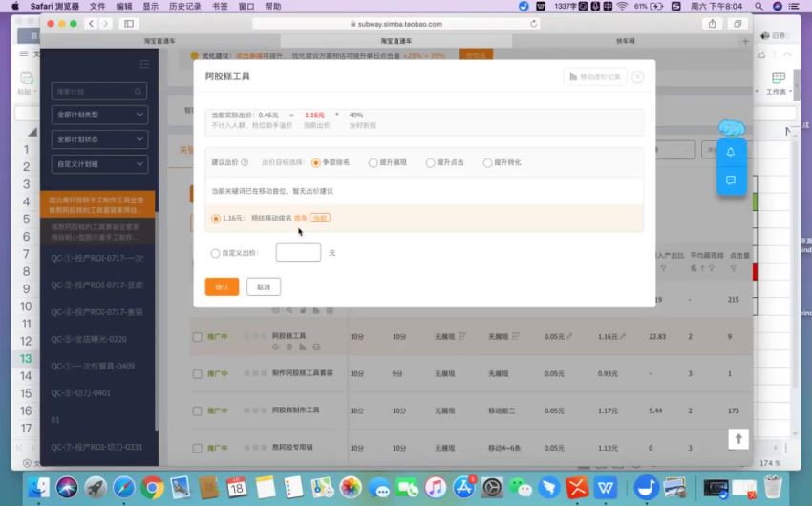Close the 阿胶糕工具 dialog with round X
The height and width of the screenshot is (506, 812).
638,77
